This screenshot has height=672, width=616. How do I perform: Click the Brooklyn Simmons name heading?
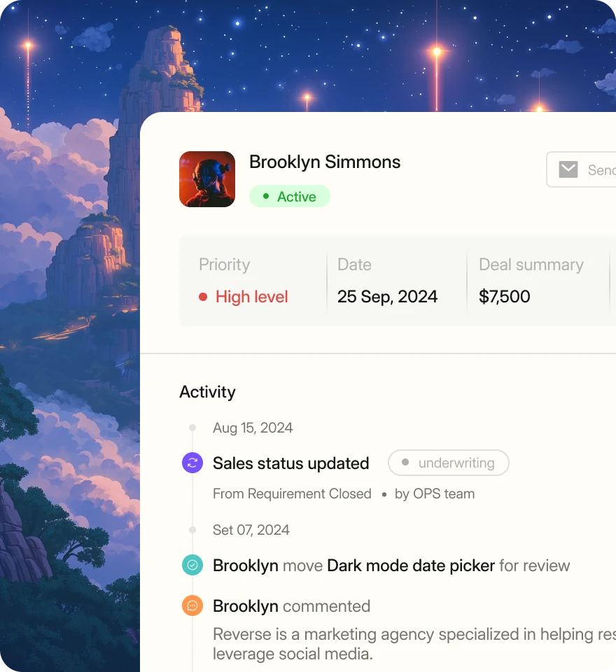[x=325, y=162]
